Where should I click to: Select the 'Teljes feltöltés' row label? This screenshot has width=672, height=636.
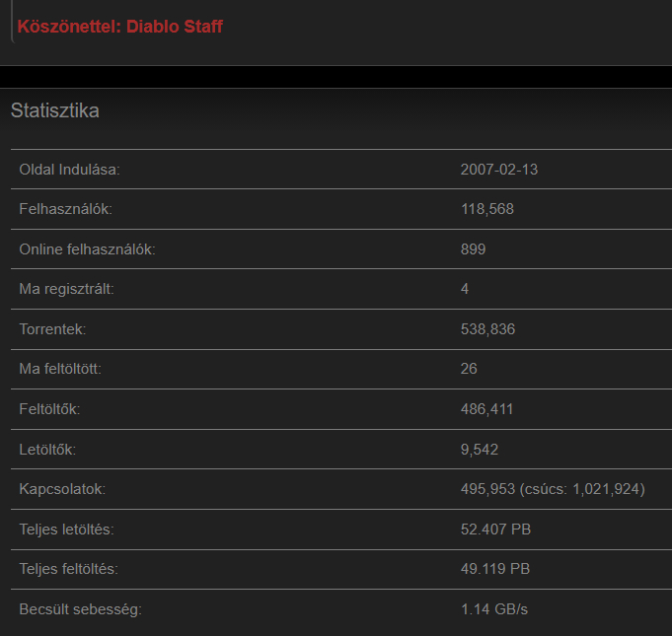(x=69, y=569)
